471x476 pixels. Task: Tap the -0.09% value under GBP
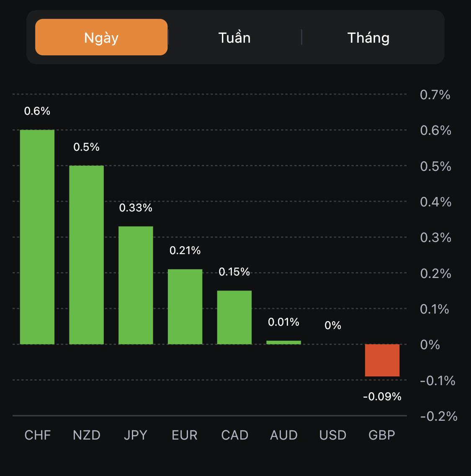pyautogui.click(x=382, y=396)
